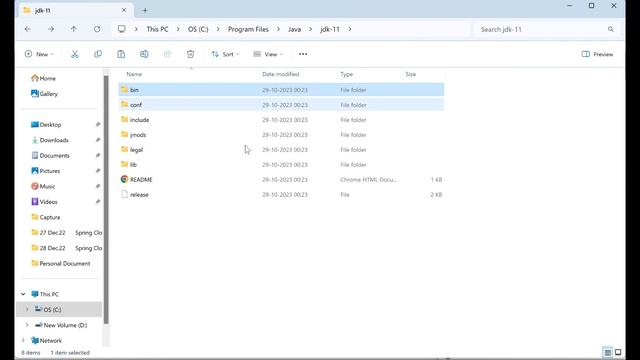Expand the OS (C:) tree node

[x=27, y=309]
